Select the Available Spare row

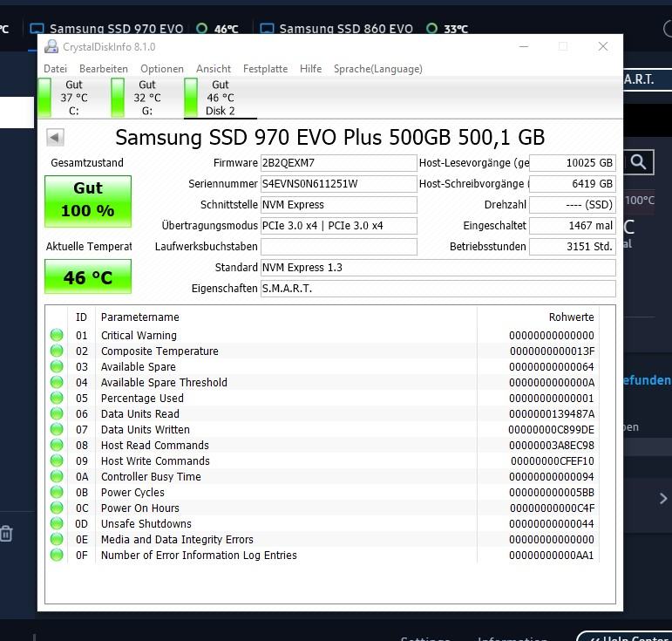coord(322,366)
